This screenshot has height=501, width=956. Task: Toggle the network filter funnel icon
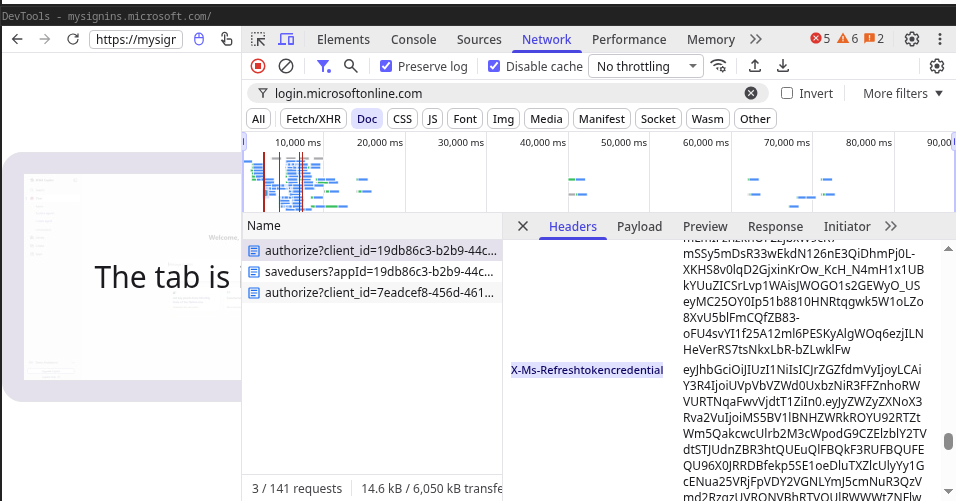323,66
